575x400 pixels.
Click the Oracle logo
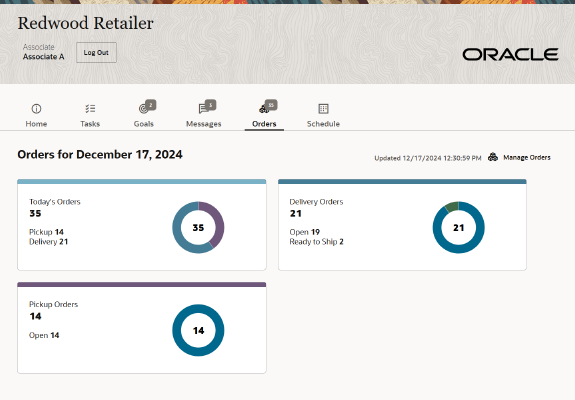pos(510,55)
